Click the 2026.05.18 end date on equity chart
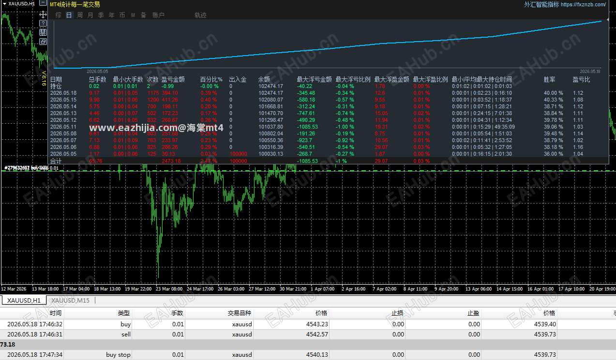This screenshot has height=364, width=616. [590, 71]
